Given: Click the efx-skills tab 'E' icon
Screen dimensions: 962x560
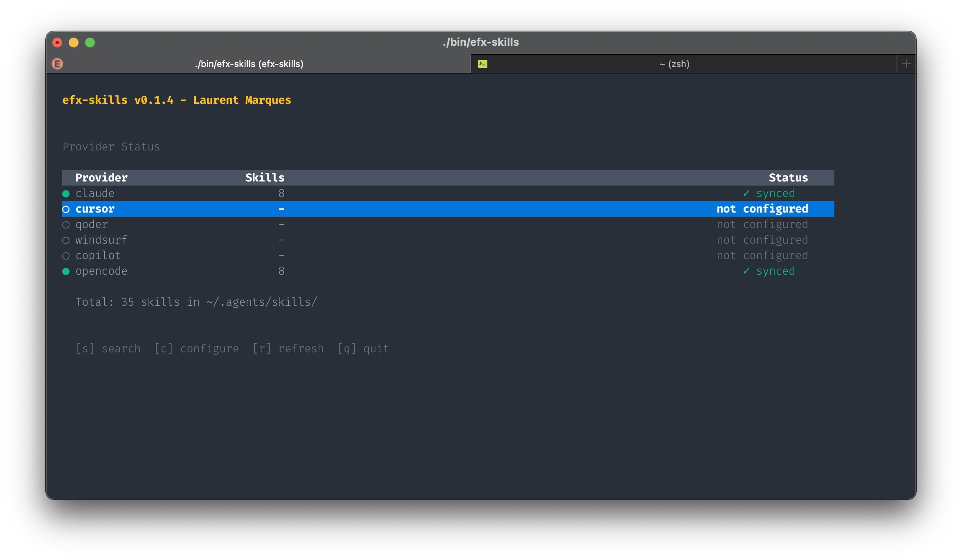Looking at the screenshot, I should 57,64.
